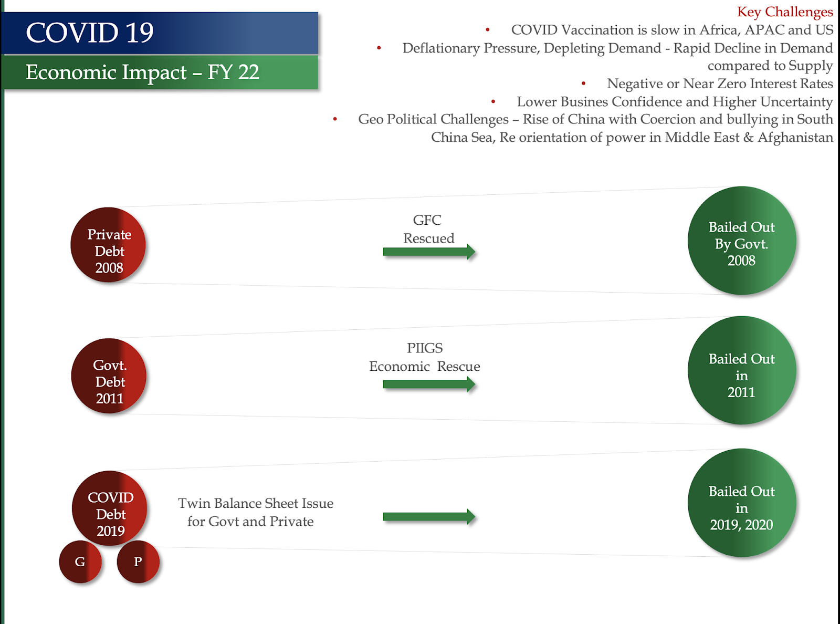
Task: Select the COVID Vaccination is slow bullet text
Action: click(x=672, y=30)
